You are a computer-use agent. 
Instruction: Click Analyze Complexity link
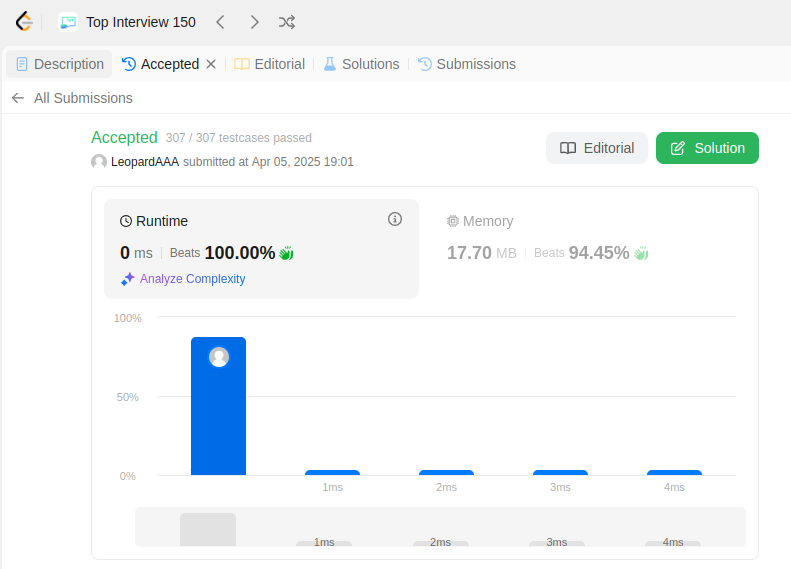coord(192,279)
